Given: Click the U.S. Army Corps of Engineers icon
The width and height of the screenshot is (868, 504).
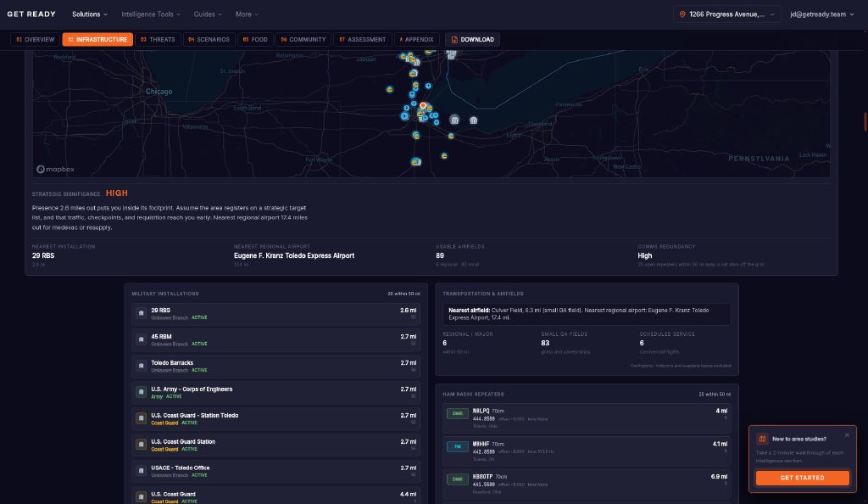Looking at the screenshot, I should coord(142,392).
